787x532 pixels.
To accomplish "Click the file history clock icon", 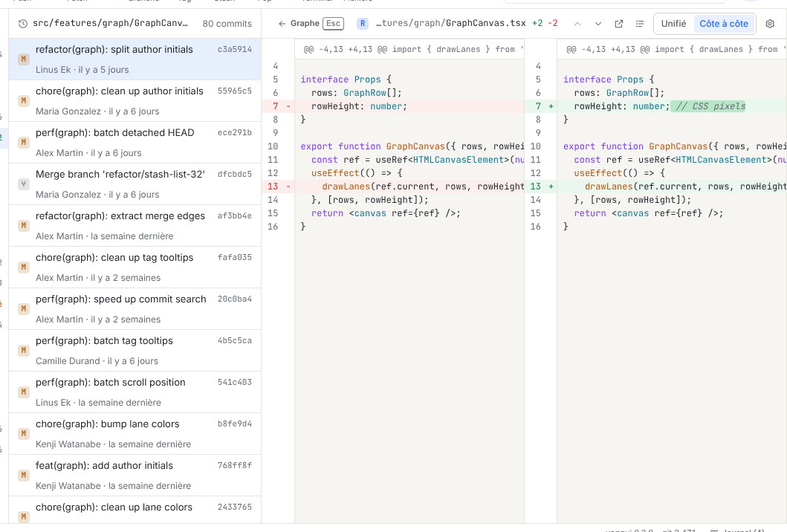I will [22, 24].
